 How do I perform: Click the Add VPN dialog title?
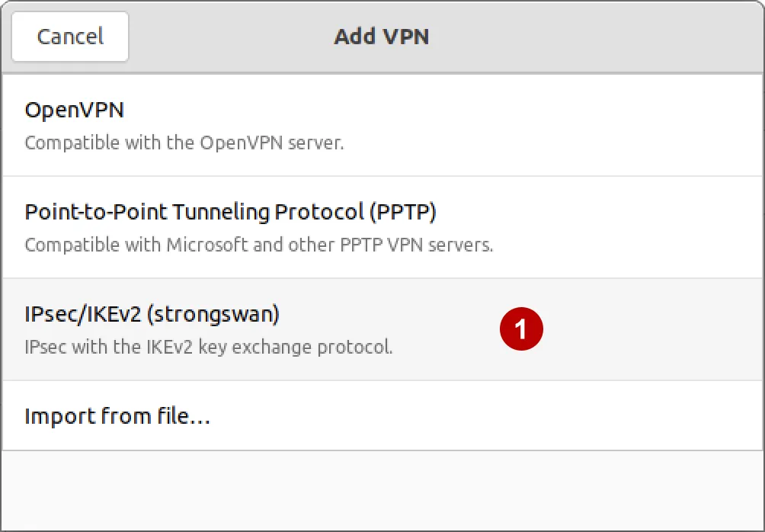pyautogui.click(x=382, y=36)
